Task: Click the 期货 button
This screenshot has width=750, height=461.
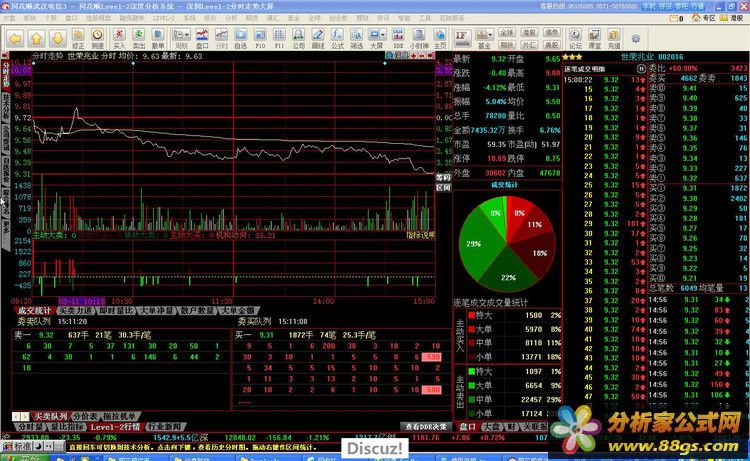Action: [x=506, y=44]
